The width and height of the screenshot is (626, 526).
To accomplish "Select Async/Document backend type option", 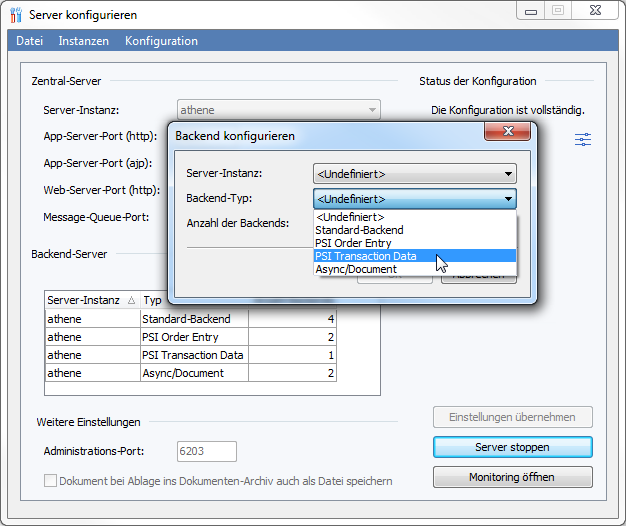I will (355, 269).
